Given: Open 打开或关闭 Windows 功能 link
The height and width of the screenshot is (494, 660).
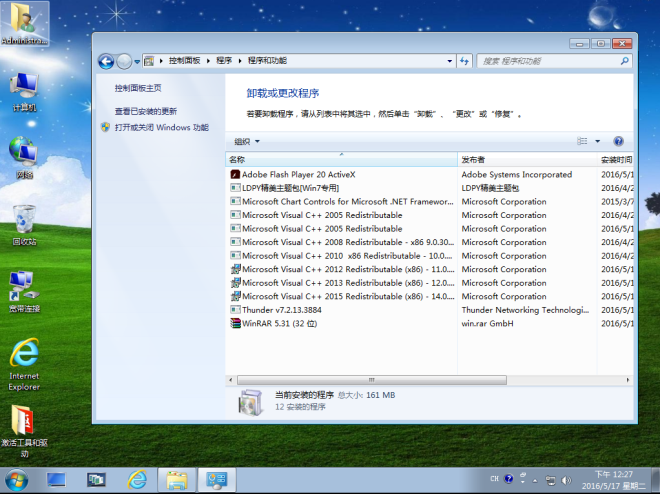Looking at the screenshot, I should point(162,127).
